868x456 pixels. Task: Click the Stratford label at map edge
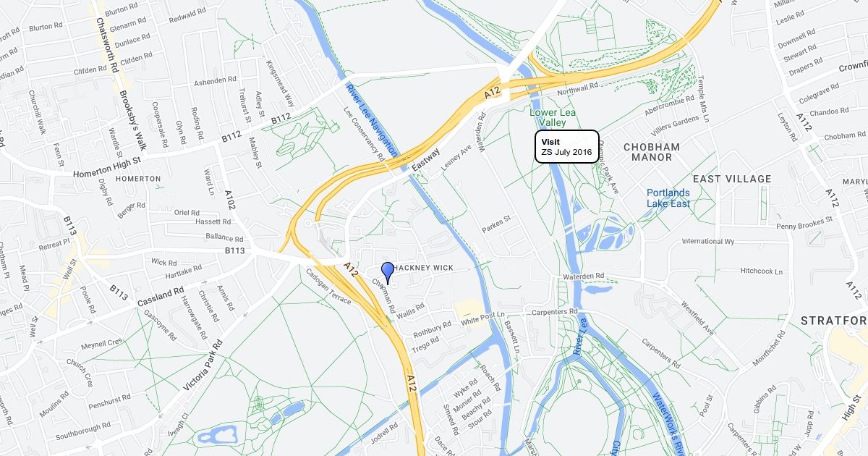(833, 320)
